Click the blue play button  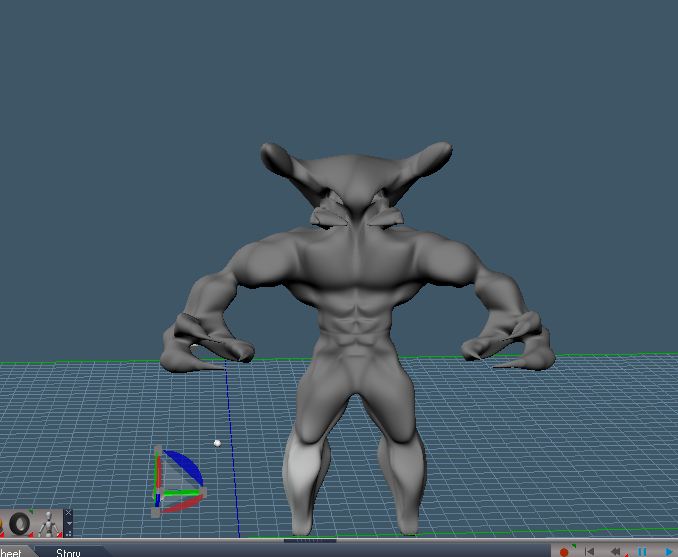click(670, 552)
